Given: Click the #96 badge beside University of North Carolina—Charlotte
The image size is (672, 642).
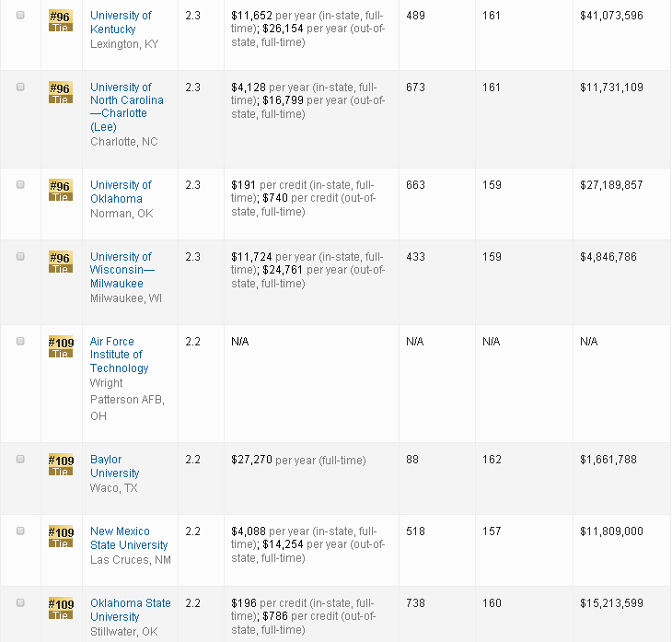Looking at the screenshot, I should coord(60,93).
